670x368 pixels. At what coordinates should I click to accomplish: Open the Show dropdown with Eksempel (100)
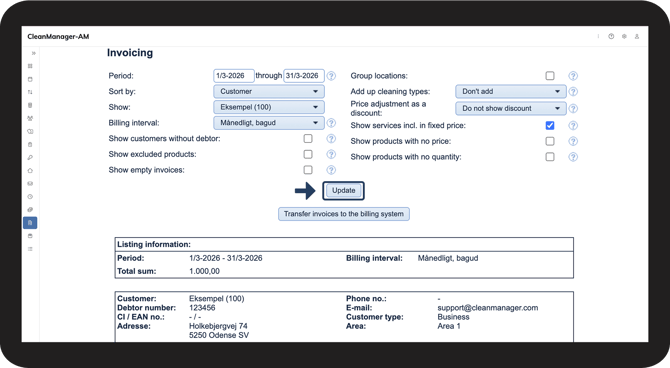click(269, 107)
